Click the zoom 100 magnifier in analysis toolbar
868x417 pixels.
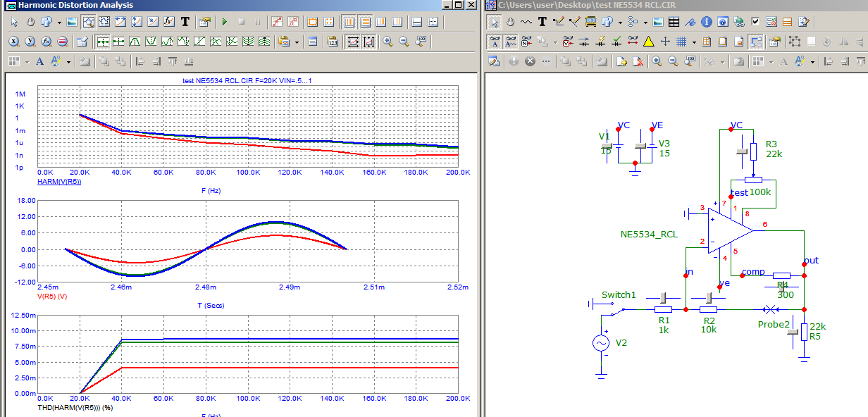(421, 42)
